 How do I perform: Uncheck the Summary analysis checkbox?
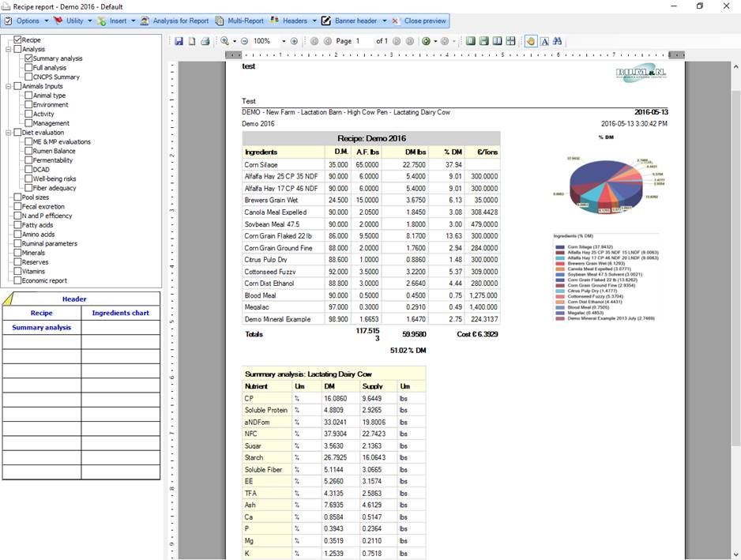(x=28, y=58)
